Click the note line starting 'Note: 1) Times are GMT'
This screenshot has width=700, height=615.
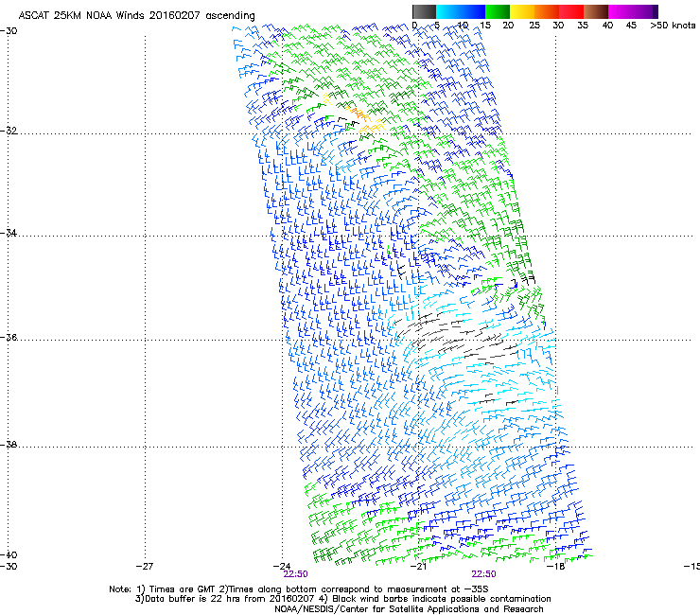(x=299, y=589)
